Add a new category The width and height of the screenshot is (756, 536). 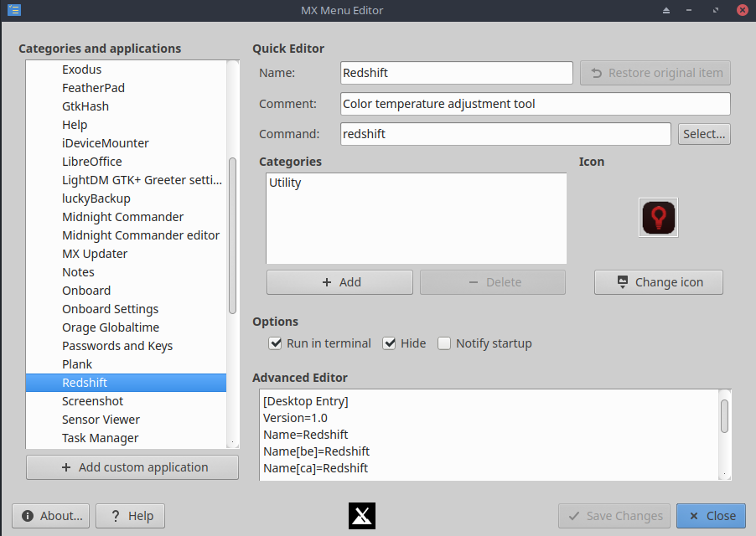pyautogui.click(x=339, y=282)
